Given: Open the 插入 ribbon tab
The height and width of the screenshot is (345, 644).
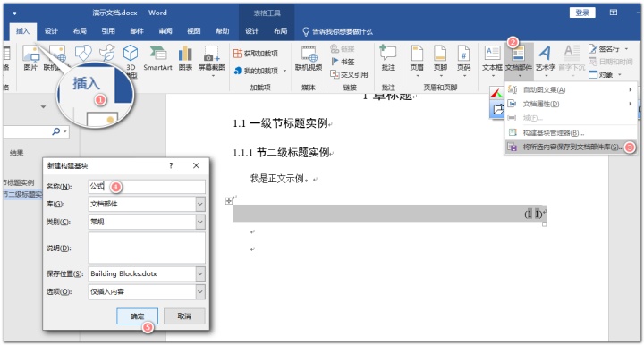Looking at the screenshot, I should (x=23, y=31).
